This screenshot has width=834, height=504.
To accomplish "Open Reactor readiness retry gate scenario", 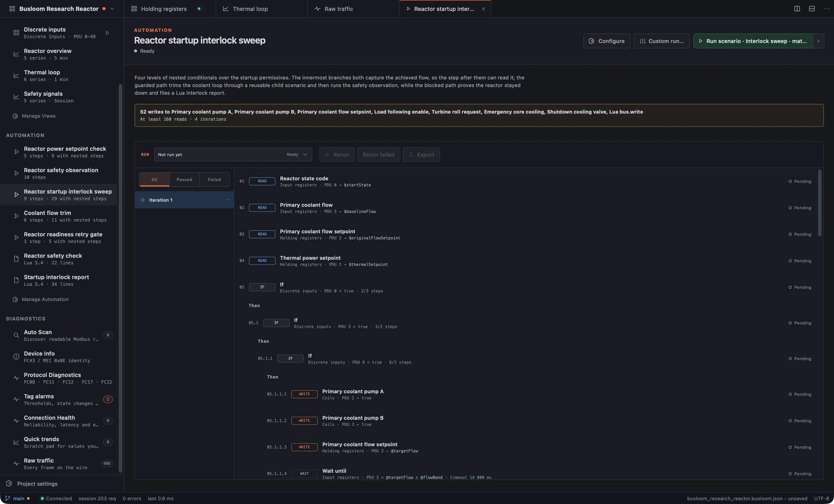I will coord(59,238).
